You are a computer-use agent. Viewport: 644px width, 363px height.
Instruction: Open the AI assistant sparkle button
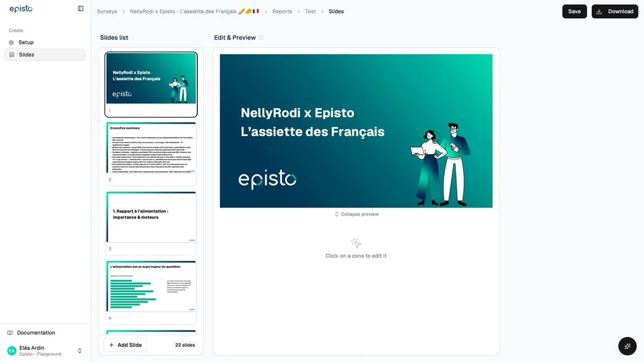pyautogui.click(x=627, y=346)
